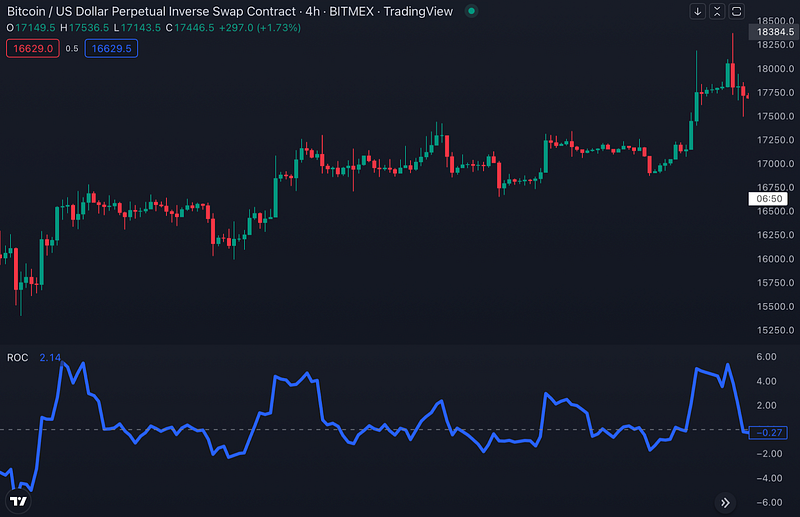Screen dimensions: 800x517
Task: Open the TradingView logo at the bottom left
Action: 18,501
